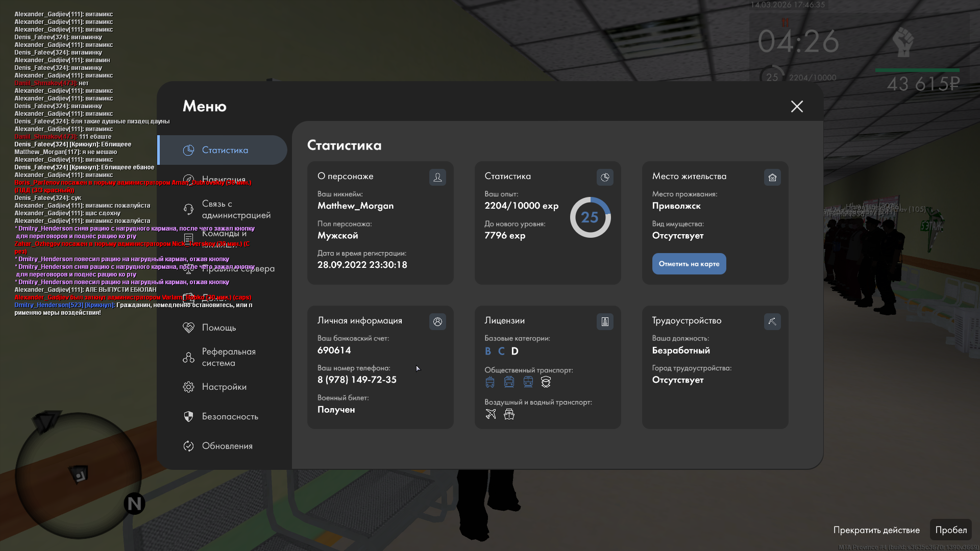This screenshot has width=980, height=551.
Task: Click the user circle icon in Личная информация
Action: point(437,321)
